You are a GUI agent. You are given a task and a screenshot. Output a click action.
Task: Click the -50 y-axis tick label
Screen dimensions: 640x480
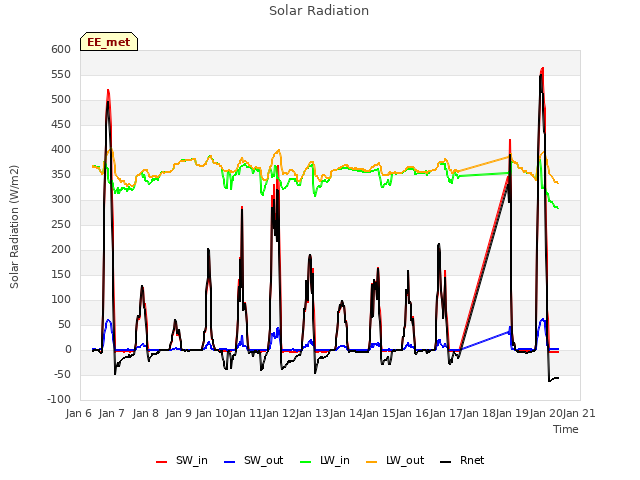point(62,374)
